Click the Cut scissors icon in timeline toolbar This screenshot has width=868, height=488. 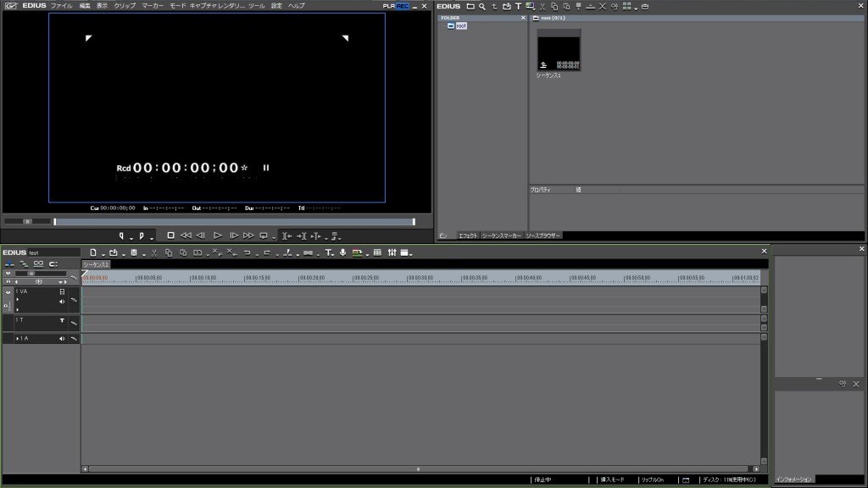click(154, 252)
